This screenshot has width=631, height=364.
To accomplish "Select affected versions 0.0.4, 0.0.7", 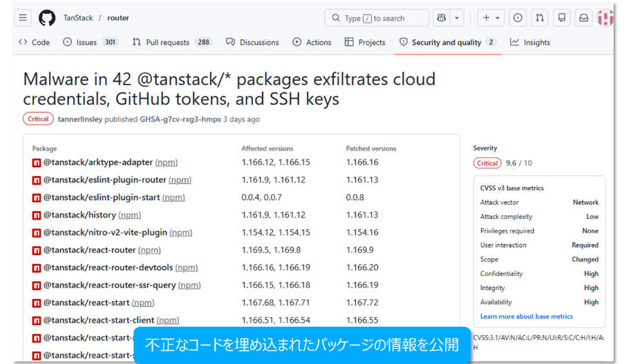I will click(x=261, y=198).
